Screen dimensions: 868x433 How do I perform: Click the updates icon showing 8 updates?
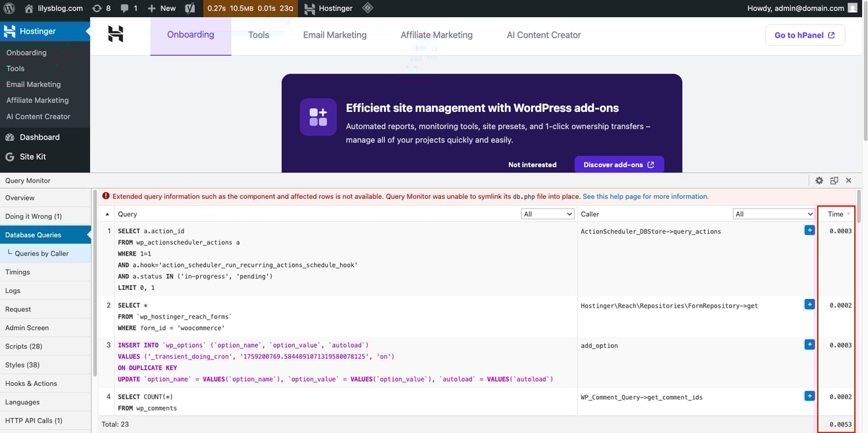pyautogui.click(x=100, y=8)
